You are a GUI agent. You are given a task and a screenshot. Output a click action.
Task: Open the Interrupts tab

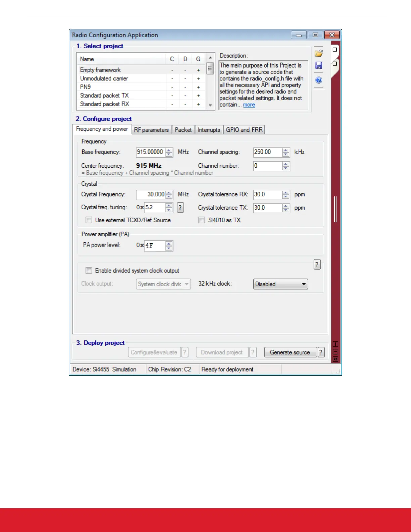(209, 130)
